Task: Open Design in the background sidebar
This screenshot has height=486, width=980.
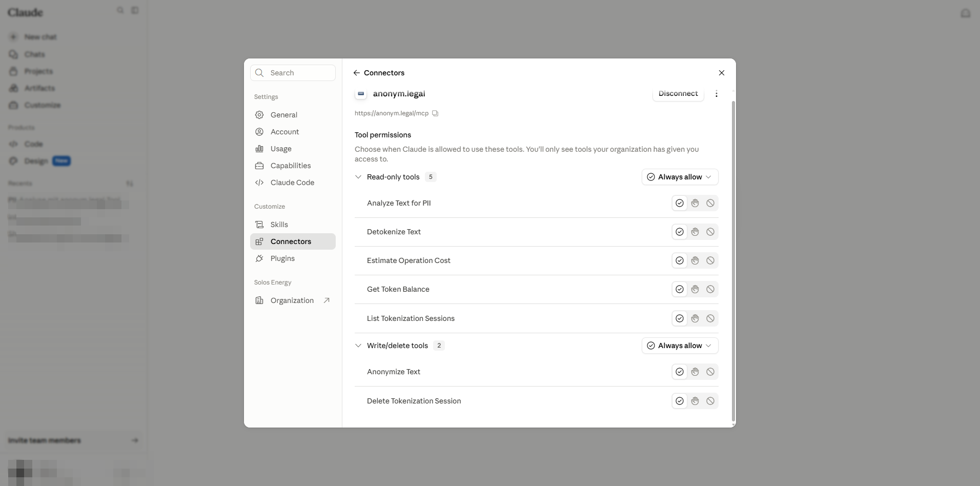Action: (x=39, y=161)
